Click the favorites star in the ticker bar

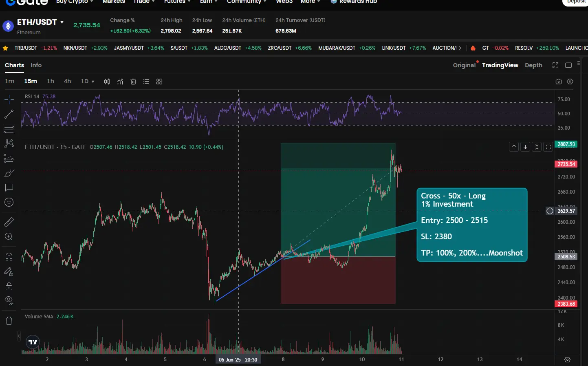tap(5, 48)
